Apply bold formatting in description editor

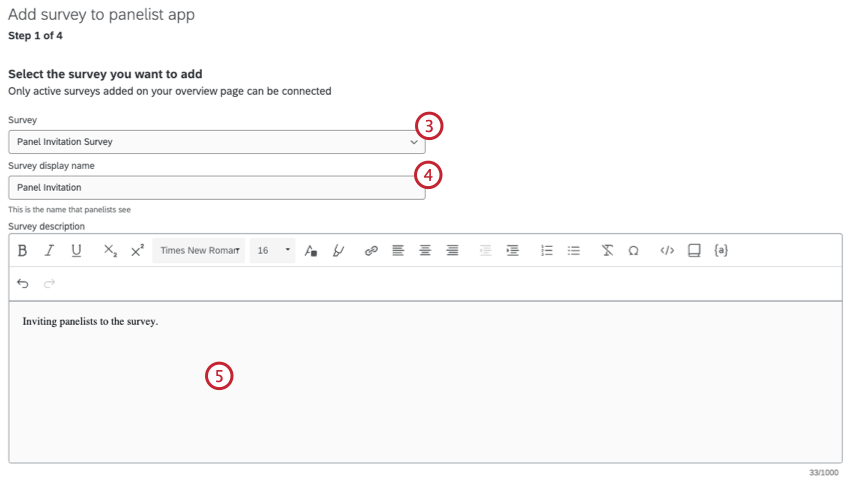click(22, 250)
